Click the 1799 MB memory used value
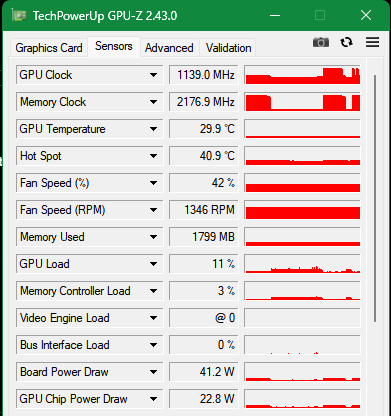The width and height of the screenshot is (391, 416). coord(204,237)
